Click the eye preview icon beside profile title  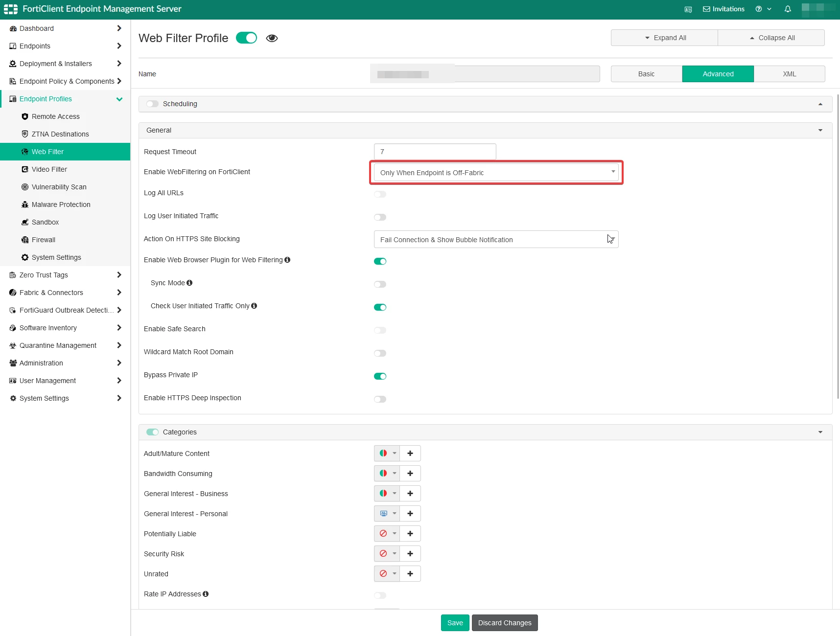pos(272,38)
